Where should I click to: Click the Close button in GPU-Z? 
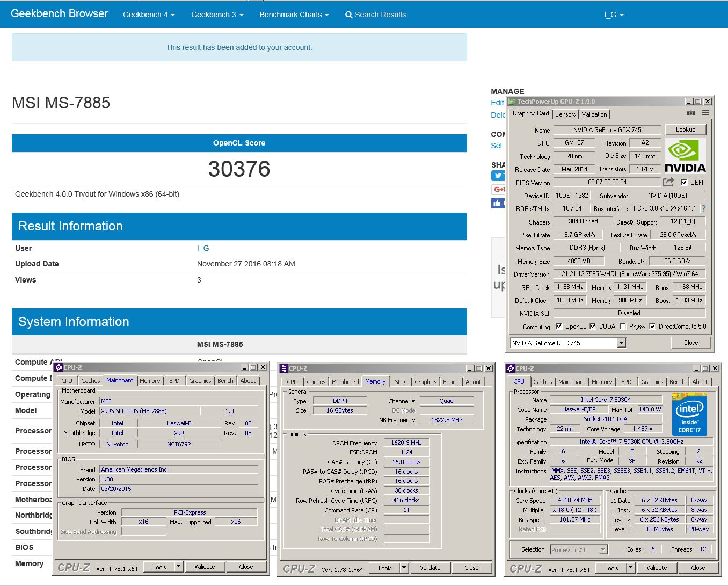tap(691, 343)
